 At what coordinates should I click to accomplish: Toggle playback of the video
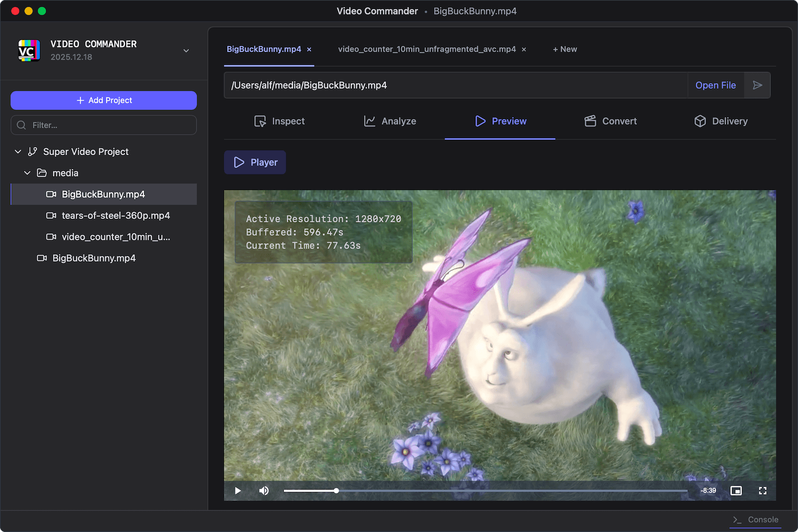[237, 491]
